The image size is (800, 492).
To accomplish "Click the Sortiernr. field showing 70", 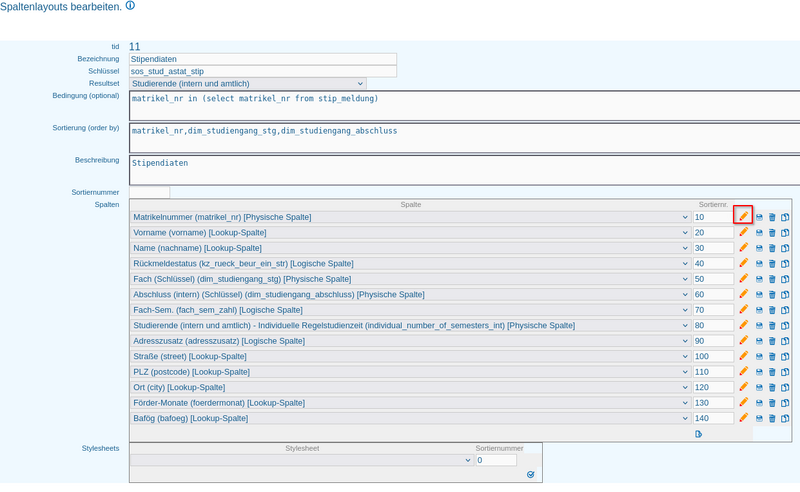I will click(x=712, y=310).
